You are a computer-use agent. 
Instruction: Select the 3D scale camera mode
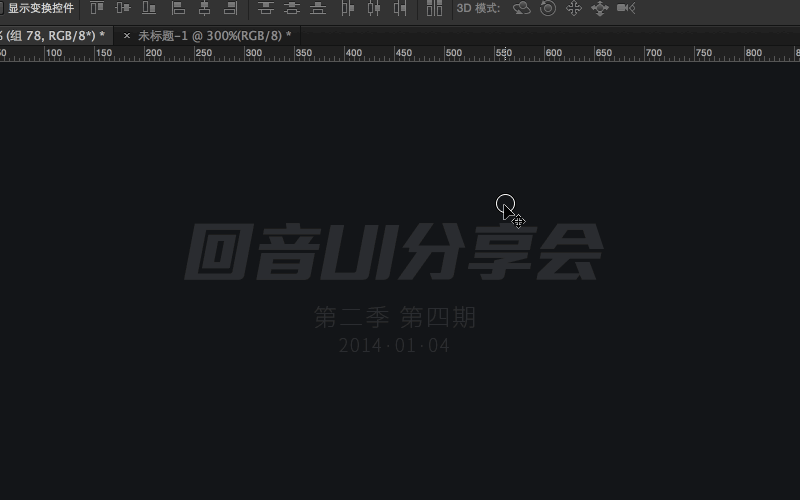[626, 8]
